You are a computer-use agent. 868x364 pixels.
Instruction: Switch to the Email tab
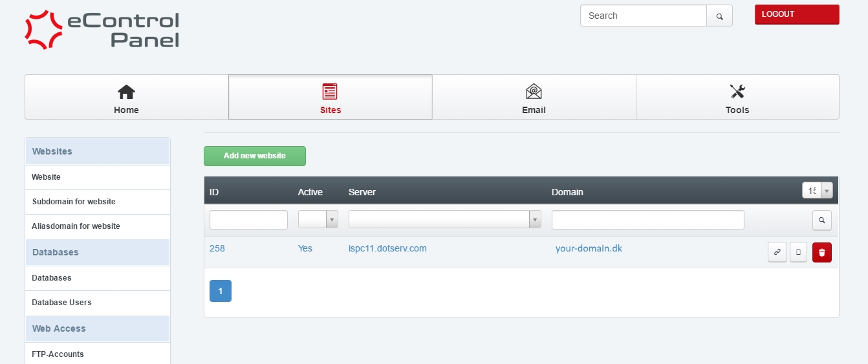coord(534,98)
